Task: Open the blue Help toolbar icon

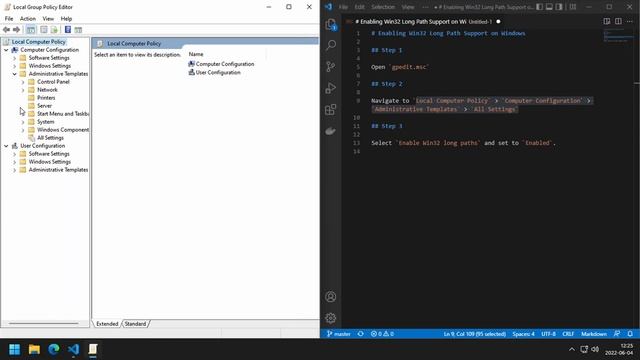Action: (x=68, y=30)
